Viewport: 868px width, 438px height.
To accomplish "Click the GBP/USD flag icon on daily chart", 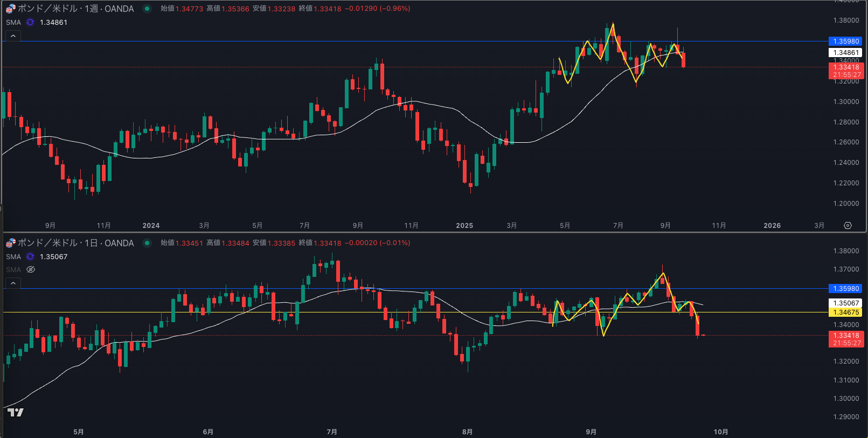I will tap(11, 243).
